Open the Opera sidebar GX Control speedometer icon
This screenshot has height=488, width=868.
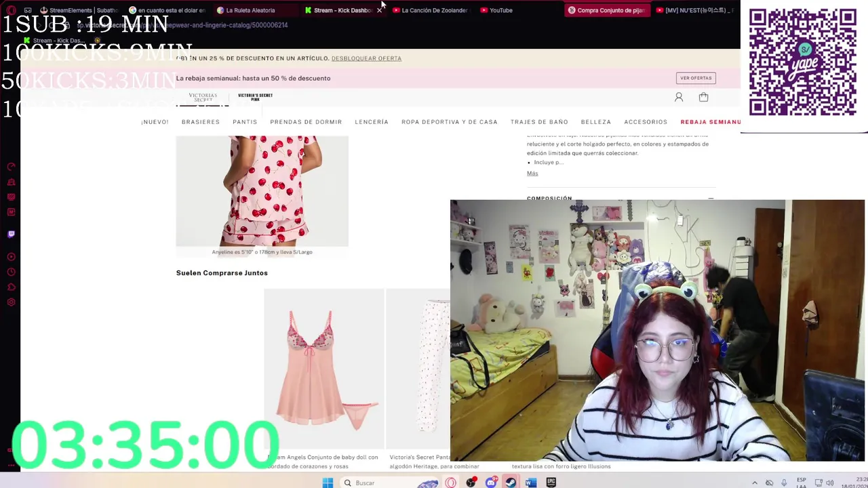coord(11,167)
